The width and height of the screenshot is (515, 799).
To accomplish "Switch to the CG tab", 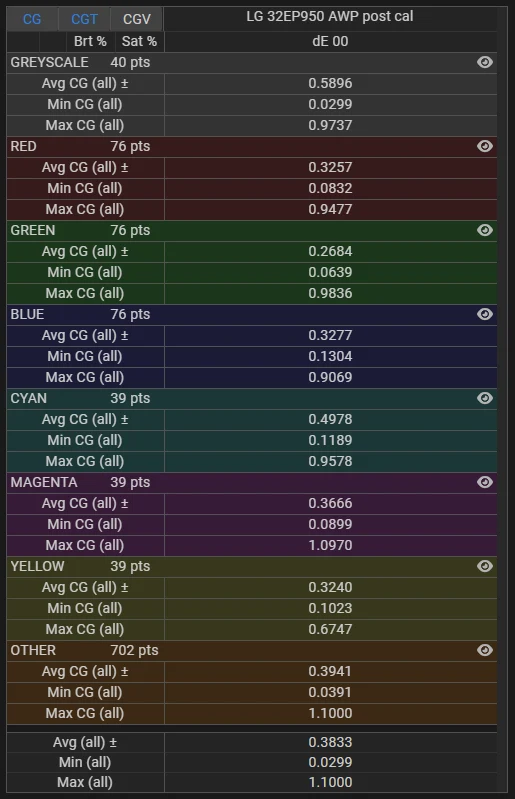I will point(32,19).
